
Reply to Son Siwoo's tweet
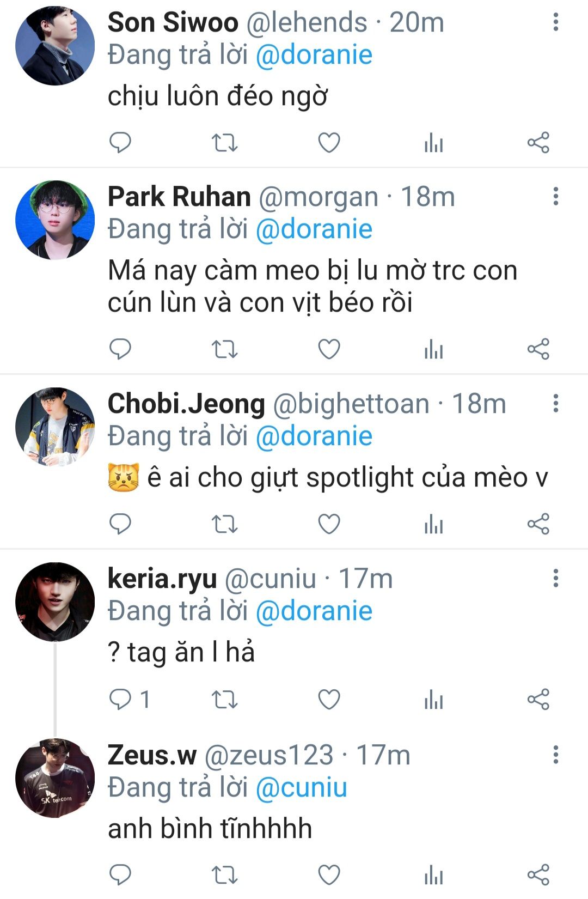(x=120, y=143)
